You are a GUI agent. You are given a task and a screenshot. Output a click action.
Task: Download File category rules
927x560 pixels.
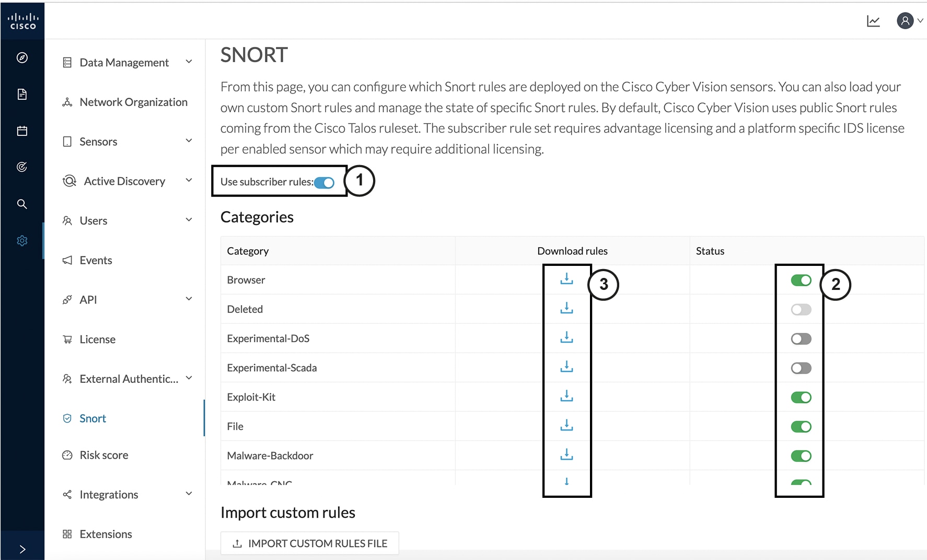(566, 425)
